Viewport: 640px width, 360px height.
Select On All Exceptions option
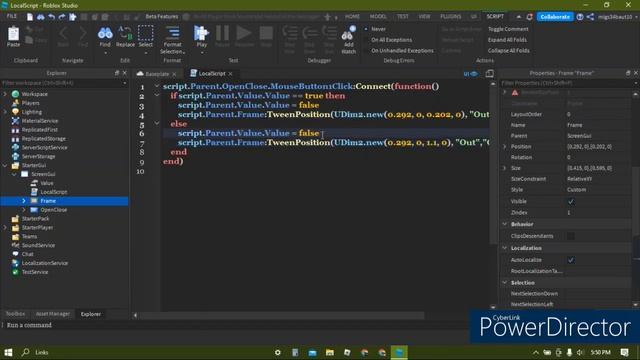(391, 40)
